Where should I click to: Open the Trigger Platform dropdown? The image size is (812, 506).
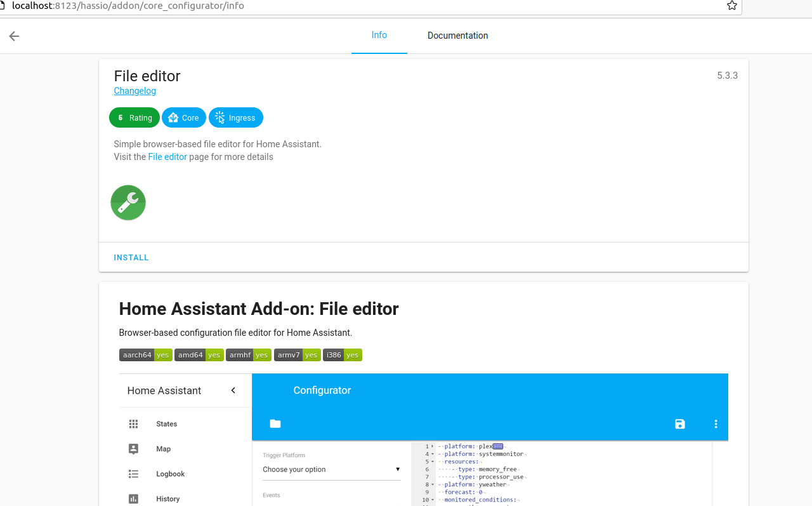point(331,470)
